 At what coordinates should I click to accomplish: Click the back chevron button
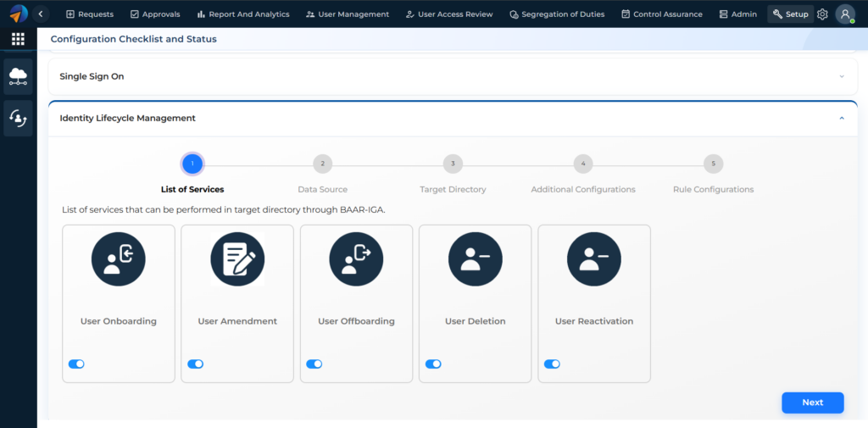pos(41,14)
